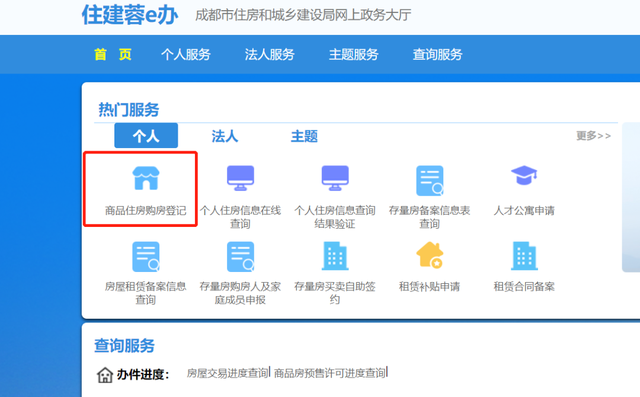Open the 房屋交易进度查询 link
Image resolution: width=640 pixels, height=397 pixels.
[227, 373]
